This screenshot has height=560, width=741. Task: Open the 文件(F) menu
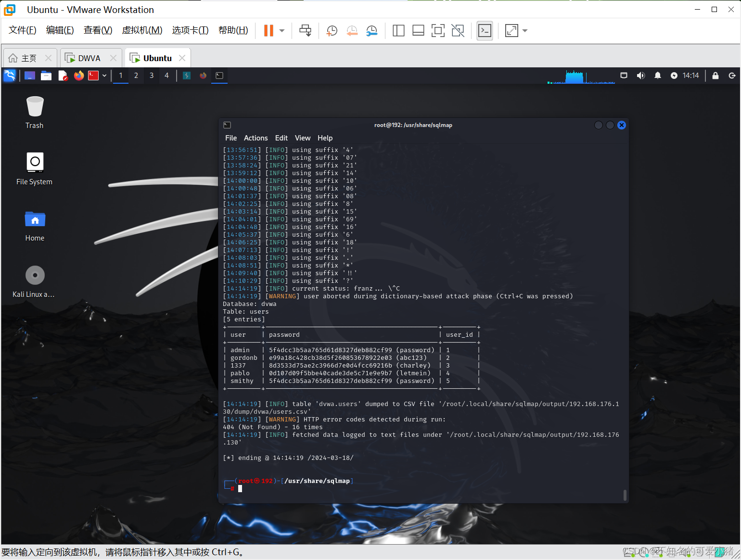(23, 30)
